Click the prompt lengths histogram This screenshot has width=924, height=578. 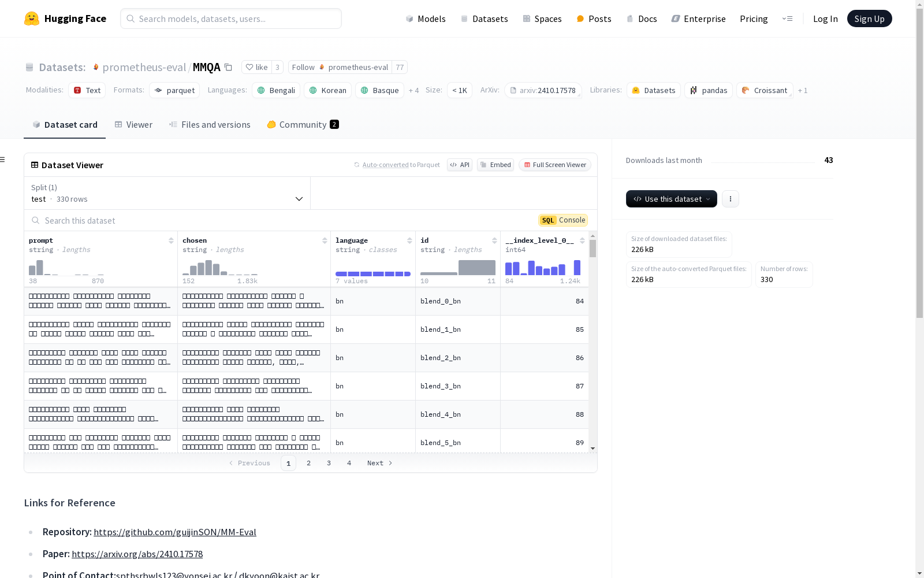tap(66, 268)
